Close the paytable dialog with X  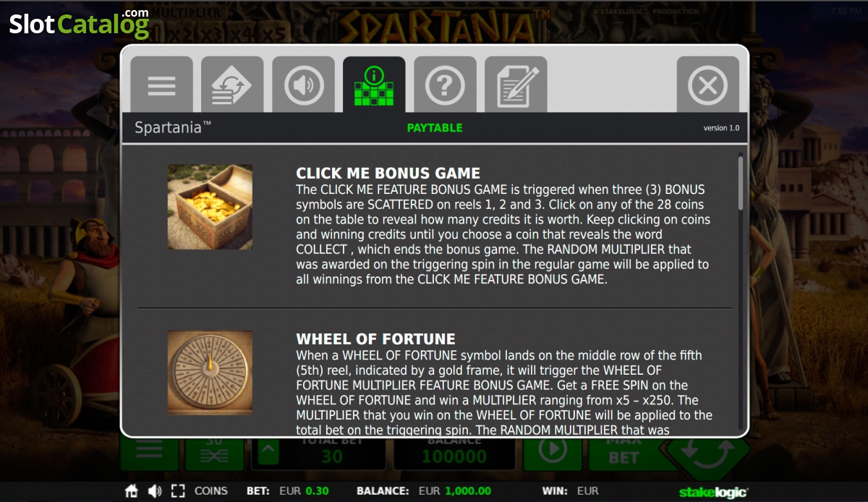click(x=707, y=85)
